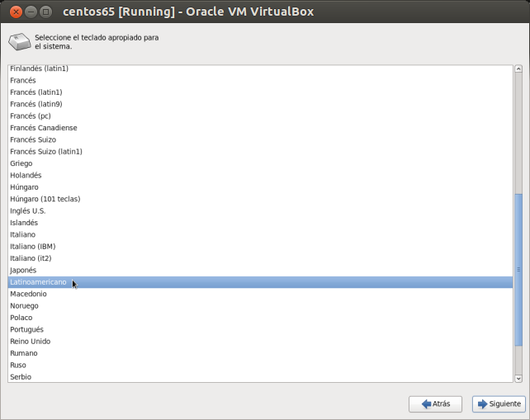Image resolution: width=530 pixels, height=420 pixels.
Task: Pick Noruego keyboard layout
Action: pos(260,306)
